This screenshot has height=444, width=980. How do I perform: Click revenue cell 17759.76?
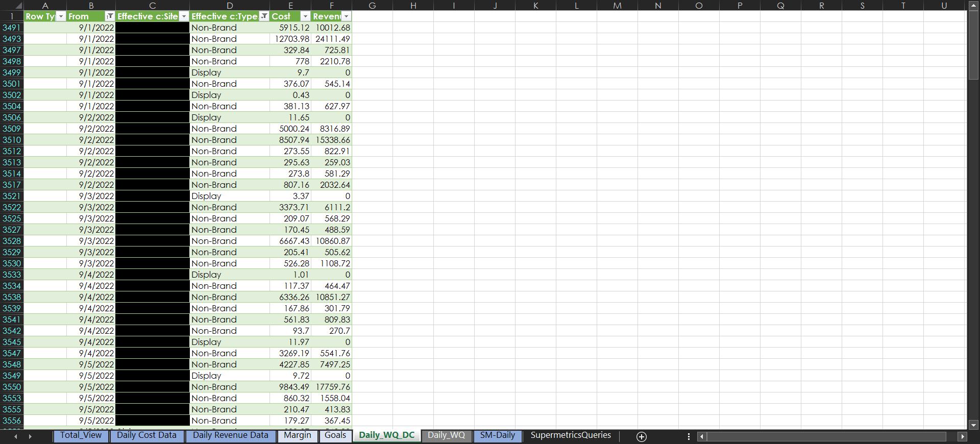332,387
